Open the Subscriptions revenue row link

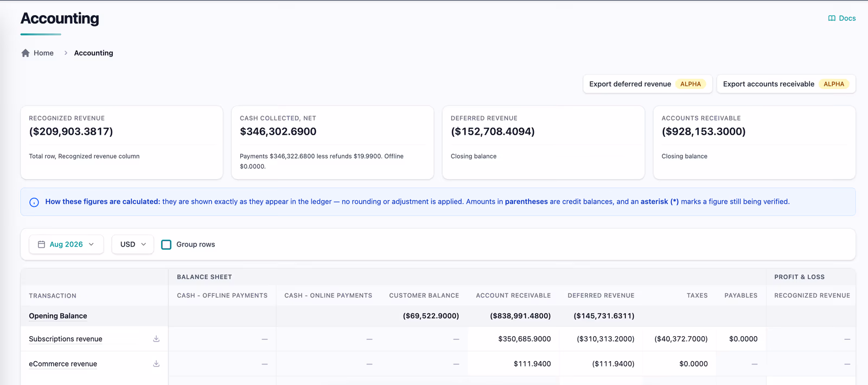(x=66, y=339)
